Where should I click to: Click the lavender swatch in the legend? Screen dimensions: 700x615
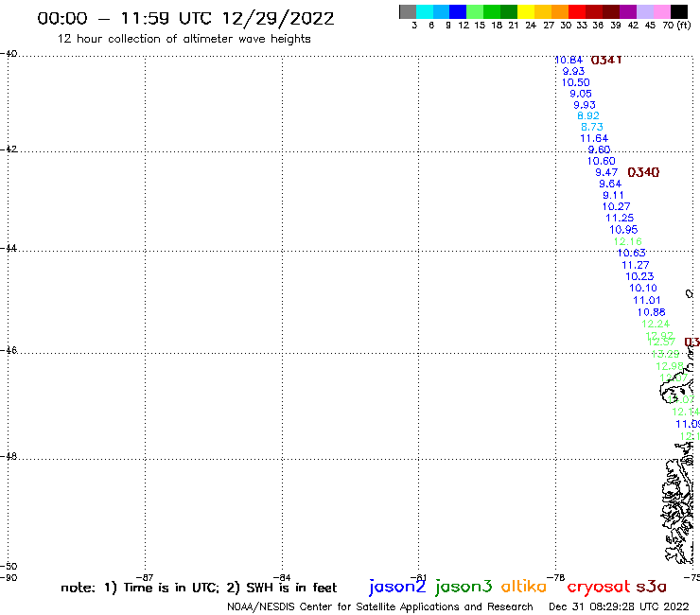tap(644, 11)
